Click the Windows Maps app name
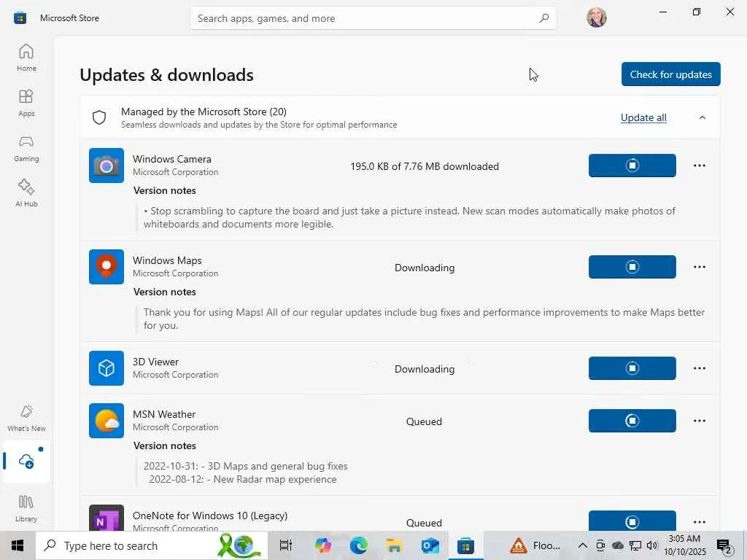The width and height of the screenshot is (747, 560). point(167,260)
